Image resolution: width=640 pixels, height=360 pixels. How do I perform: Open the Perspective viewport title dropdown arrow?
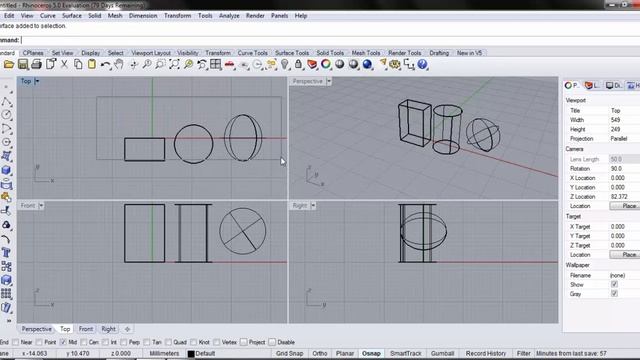coord(329,81)
